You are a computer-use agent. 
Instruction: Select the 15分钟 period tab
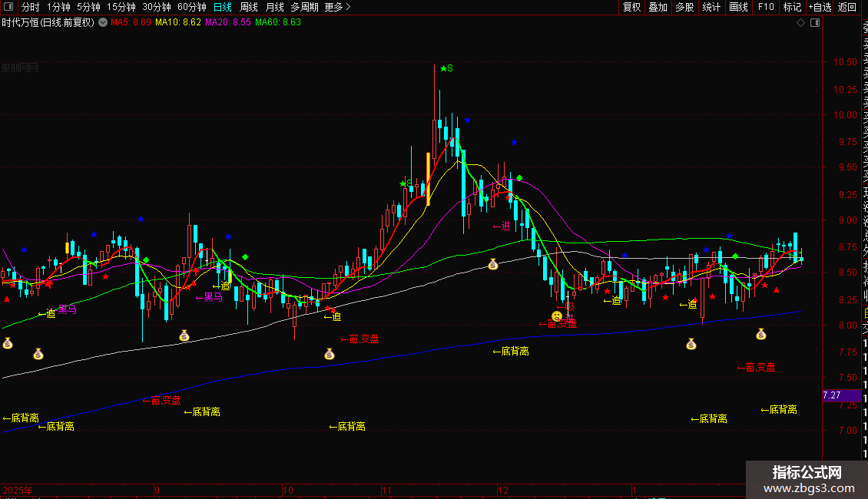(x=121, y=7)
